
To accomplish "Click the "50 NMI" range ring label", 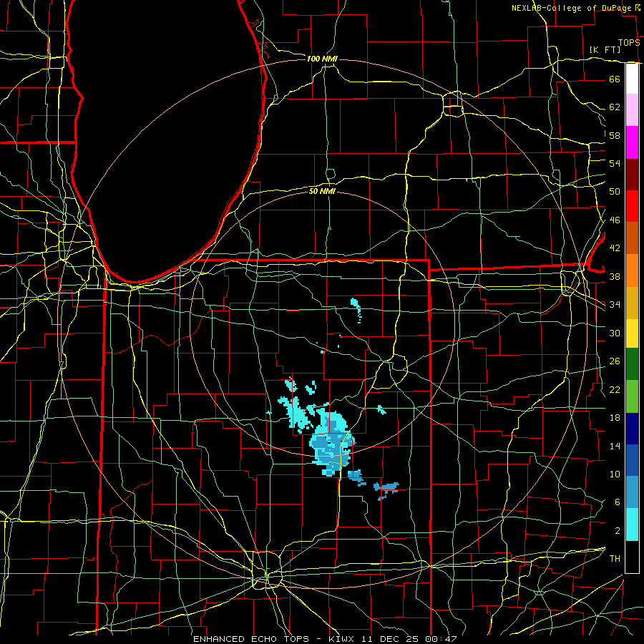I will click(322, 191).
